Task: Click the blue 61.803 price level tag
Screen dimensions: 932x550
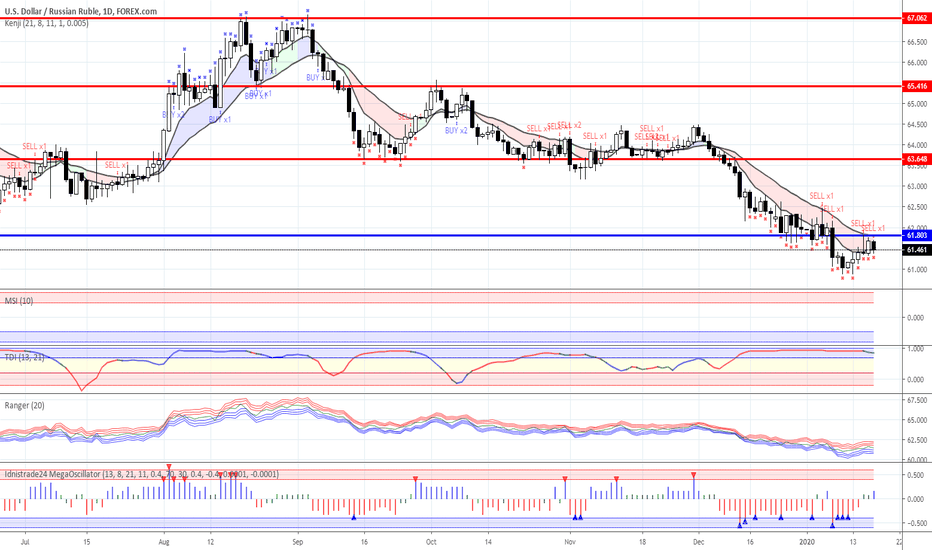Action: [x=917, y=236]
